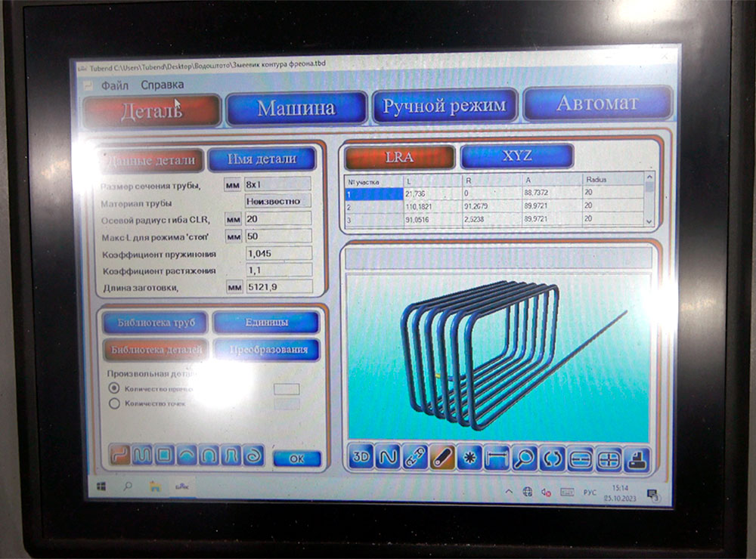
Task: Open the dimension measurement icon
Action: pyautogui.click(x=497, y=457)
